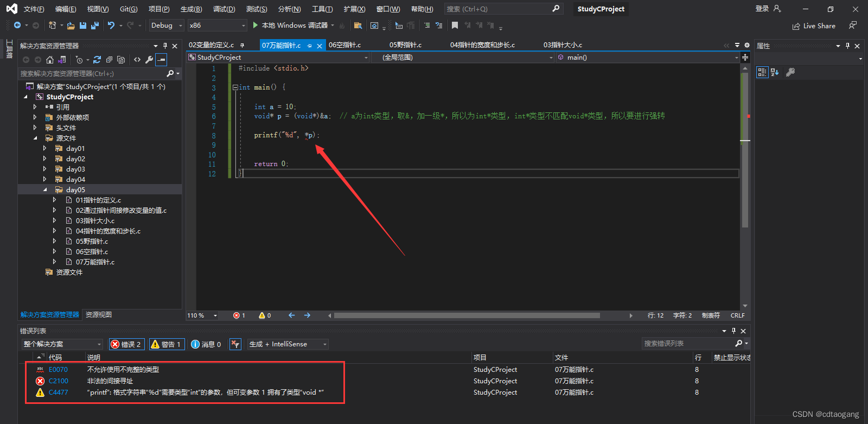The height and width of the screenshot is (424, 868).
Task: Open the 生成 + IntelliSense dropdown
Action: coord(288,344)
